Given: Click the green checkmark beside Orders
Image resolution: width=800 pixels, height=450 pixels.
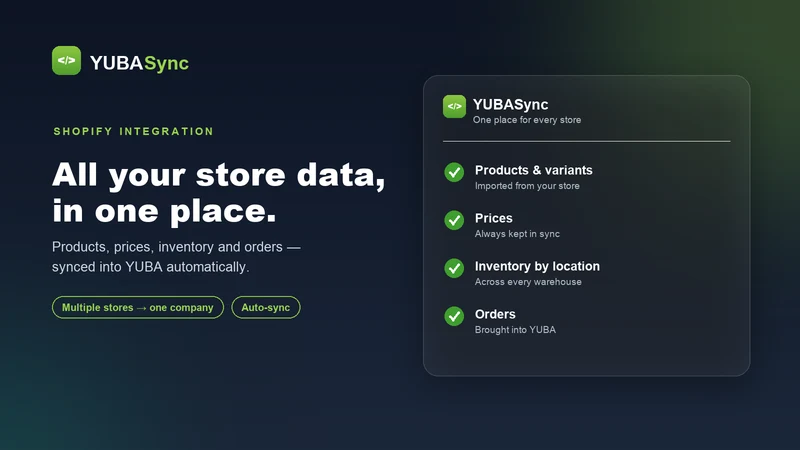Looking at the screenshot, I should [x=454, y=316].
